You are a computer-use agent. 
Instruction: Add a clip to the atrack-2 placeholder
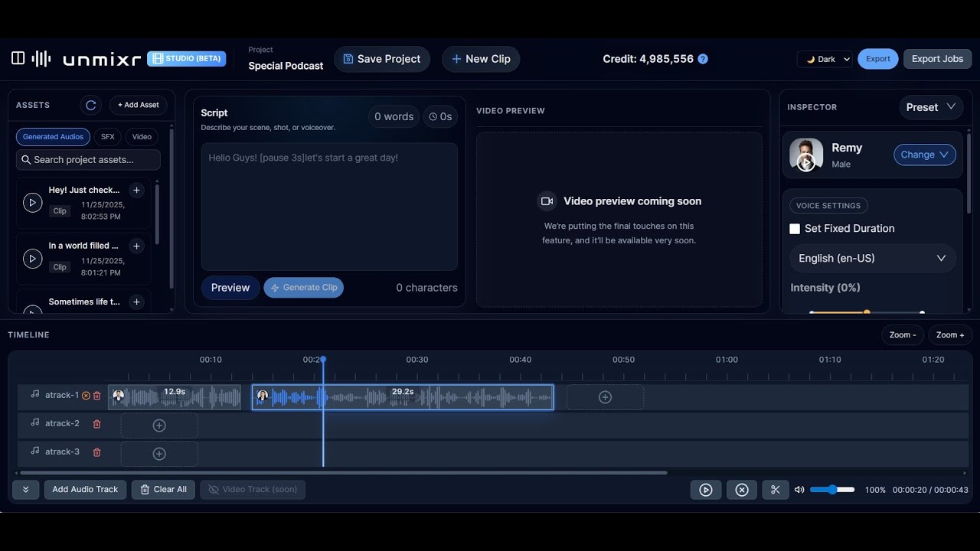point(159,425)
